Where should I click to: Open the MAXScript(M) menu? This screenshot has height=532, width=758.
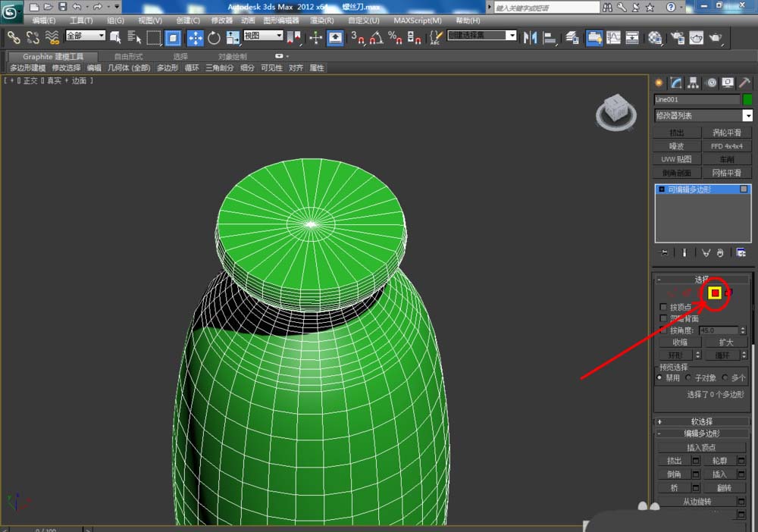(417, 20)
